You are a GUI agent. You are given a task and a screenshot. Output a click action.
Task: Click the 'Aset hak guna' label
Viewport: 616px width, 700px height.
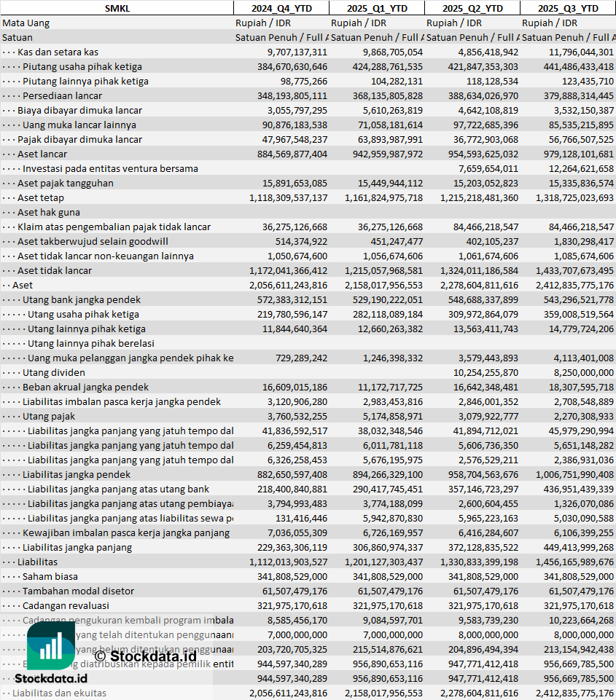49,213
